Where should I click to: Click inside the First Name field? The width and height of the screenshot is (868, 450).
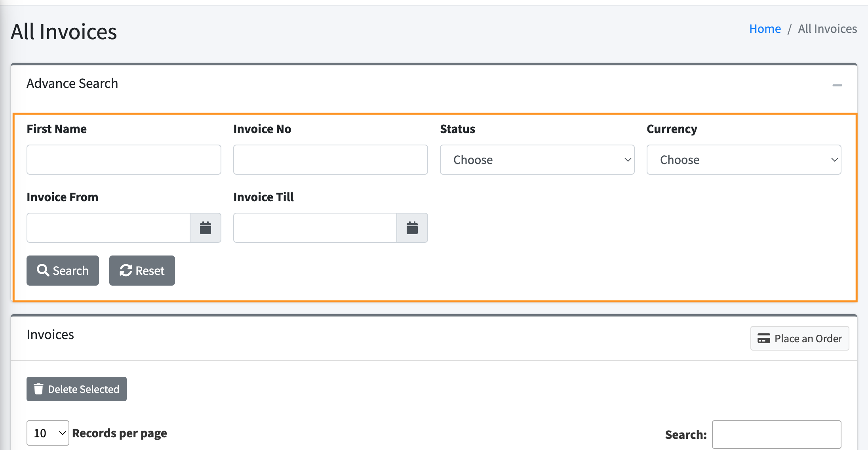pos(124,160)
